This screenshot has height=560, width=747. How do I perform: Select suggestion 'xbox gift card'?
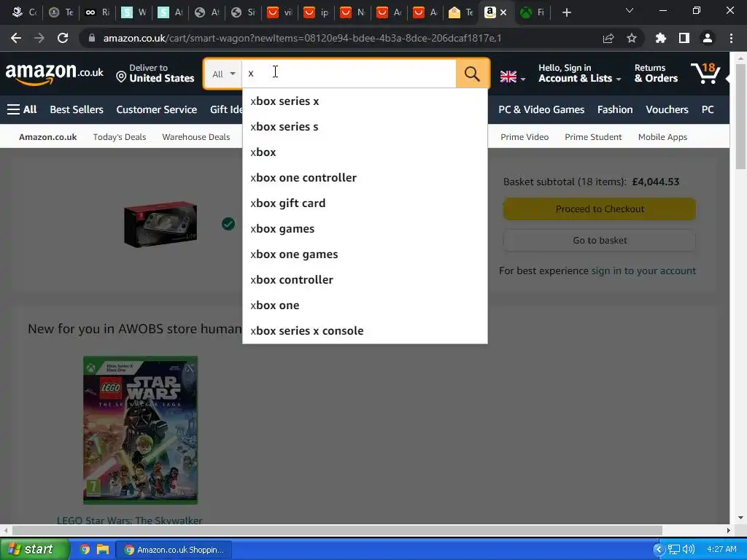365,203
